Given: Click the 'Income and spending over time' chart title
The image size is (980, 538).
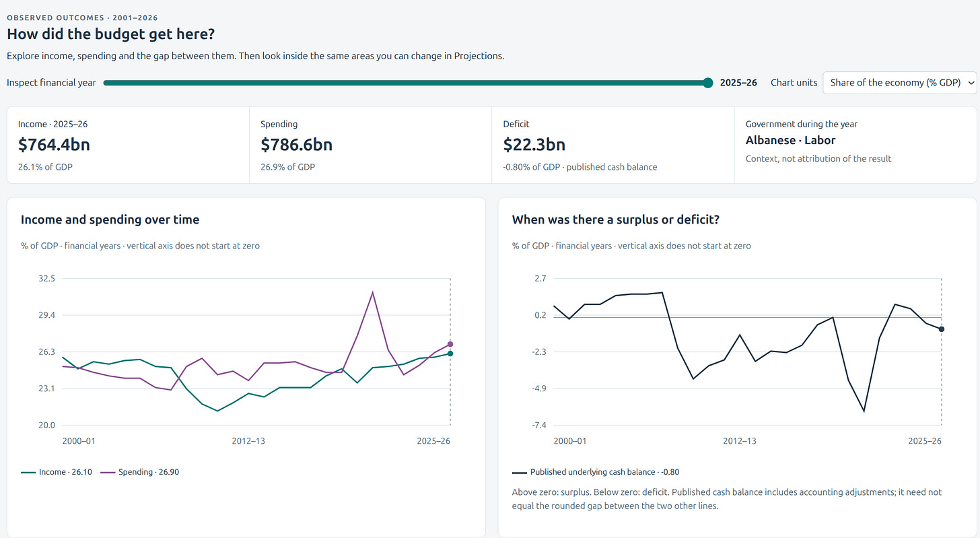Looking at the screenshot, I should (x=110, y=220).
